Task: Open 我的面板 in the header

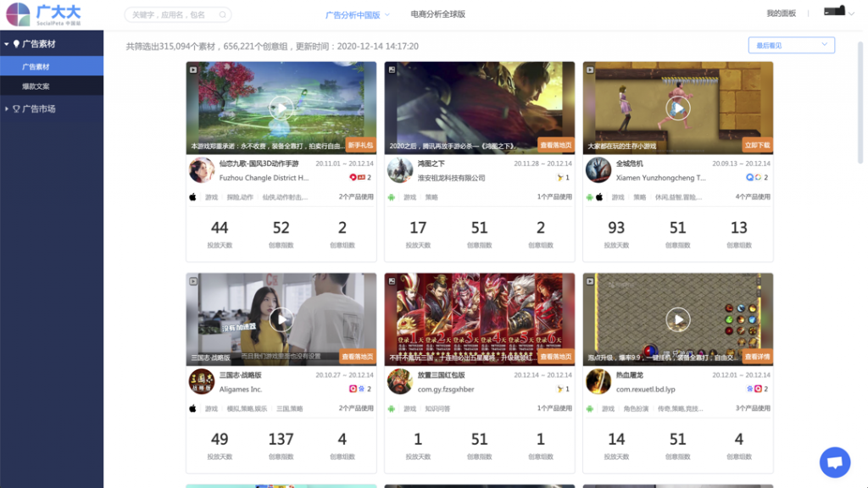Action: click(781, 14)
